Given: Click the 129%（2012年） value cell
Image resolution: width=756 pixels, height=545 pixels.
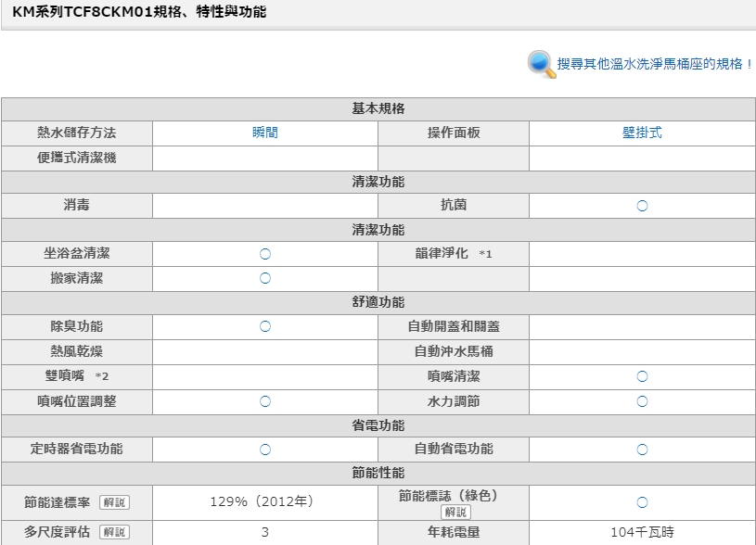Looking at the screenshot, I should [x=264, y=501].
